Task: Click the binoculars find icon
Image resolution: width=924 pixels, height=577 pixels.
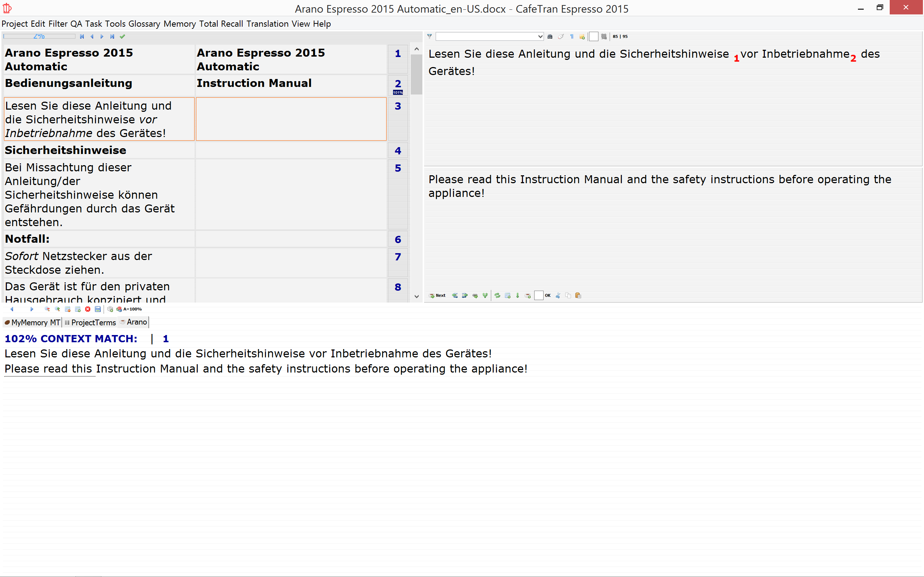Action: coord(550,37)
